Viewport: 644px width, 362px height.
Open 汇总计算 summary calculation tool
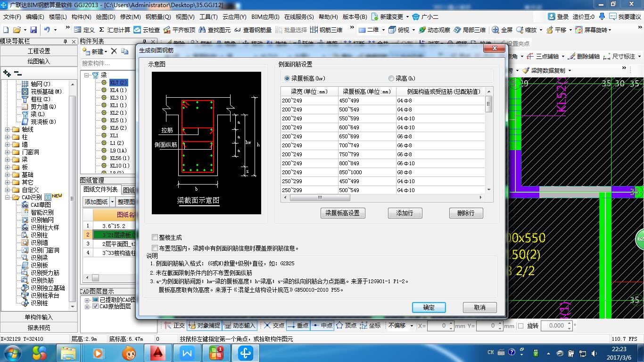pyautogui.click(x=114, y=30)
